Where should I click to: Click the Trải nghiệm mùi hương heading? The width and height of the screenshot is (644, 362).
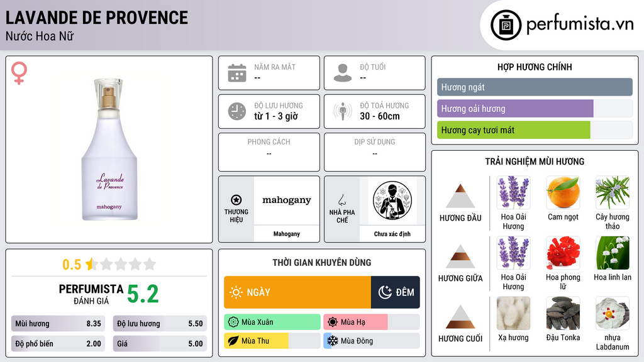535,162
